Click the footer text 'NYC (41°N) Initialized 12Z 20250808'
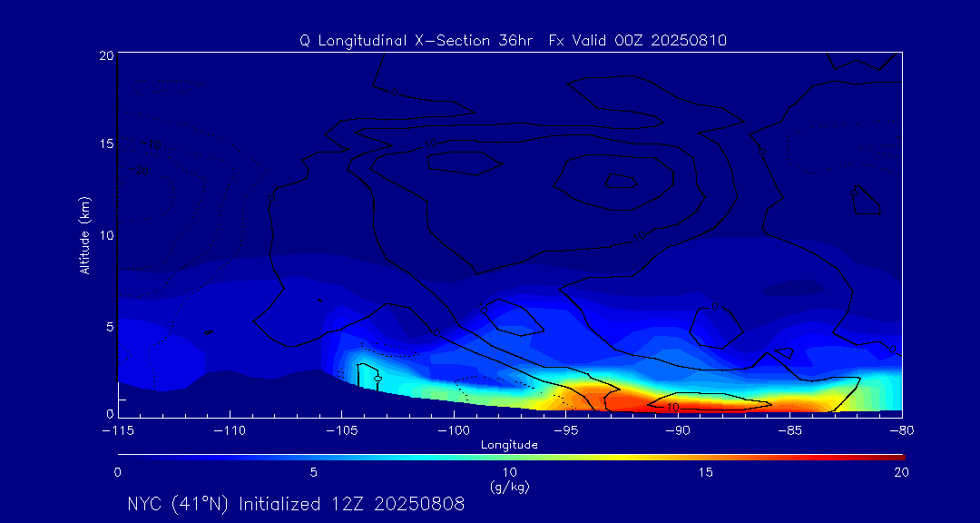The width and height of the screenshot is (980, 523). 296,504
